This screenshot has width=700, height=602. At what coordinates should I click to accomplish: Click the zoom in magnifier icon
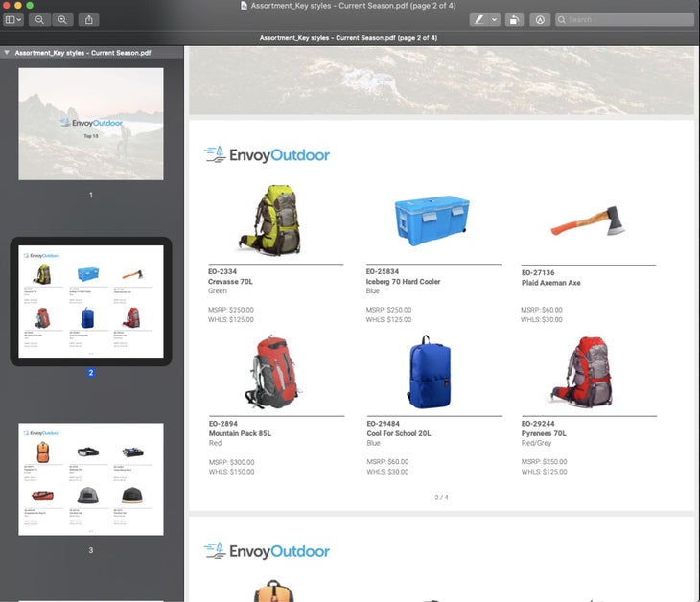pyautogui.click(x=62, y=19)
